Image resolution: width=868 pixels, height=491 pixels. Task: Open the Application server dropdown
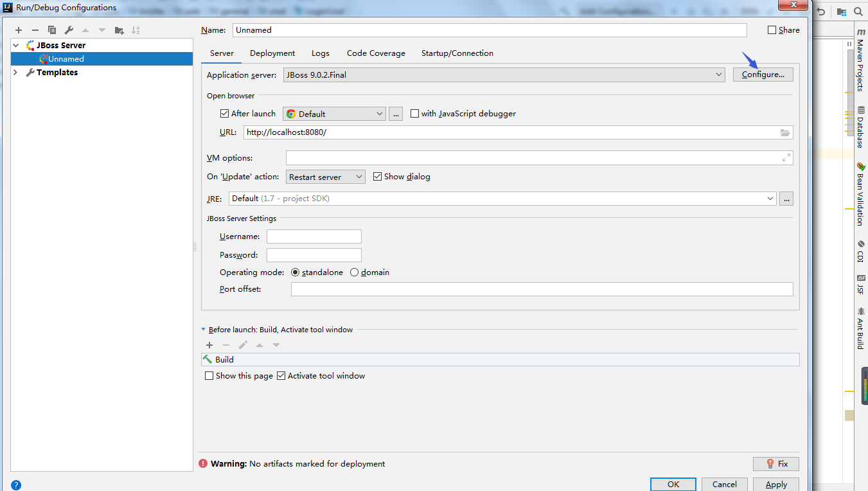point(504,75)
